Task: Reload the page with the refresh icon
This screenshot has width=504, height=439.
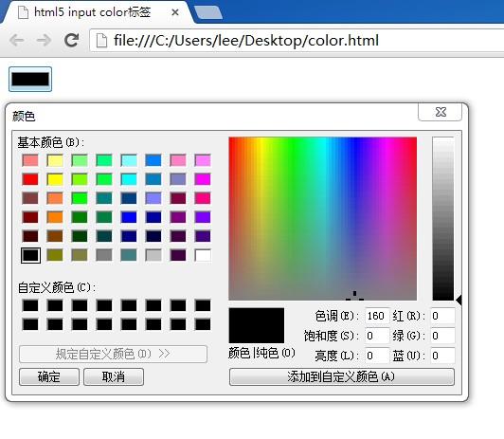Action: pyautogui.click(x=71, y=40)
